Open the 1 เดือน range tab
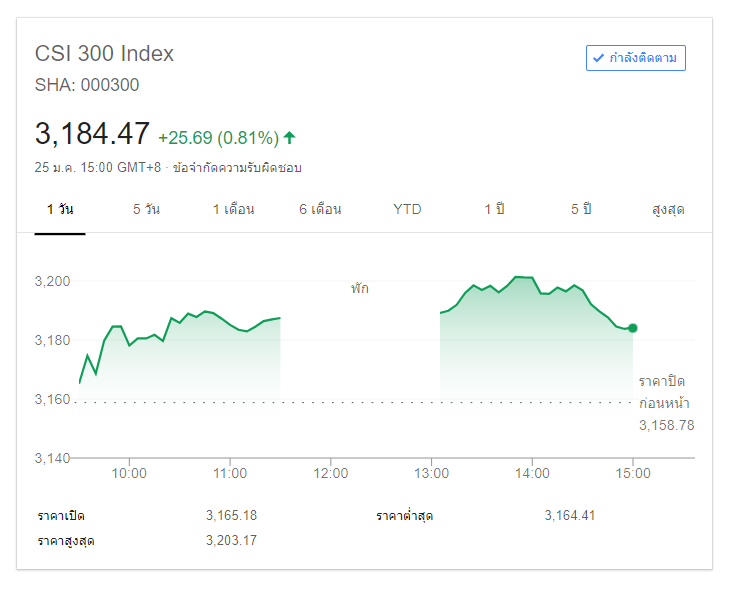 click(x=233, y=209)
